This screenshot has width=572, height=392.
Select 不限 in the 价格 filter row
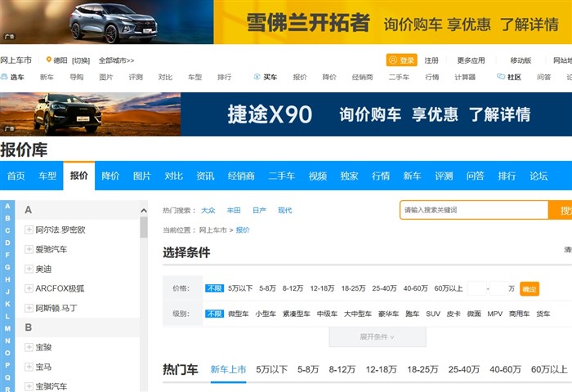[214, 288]
